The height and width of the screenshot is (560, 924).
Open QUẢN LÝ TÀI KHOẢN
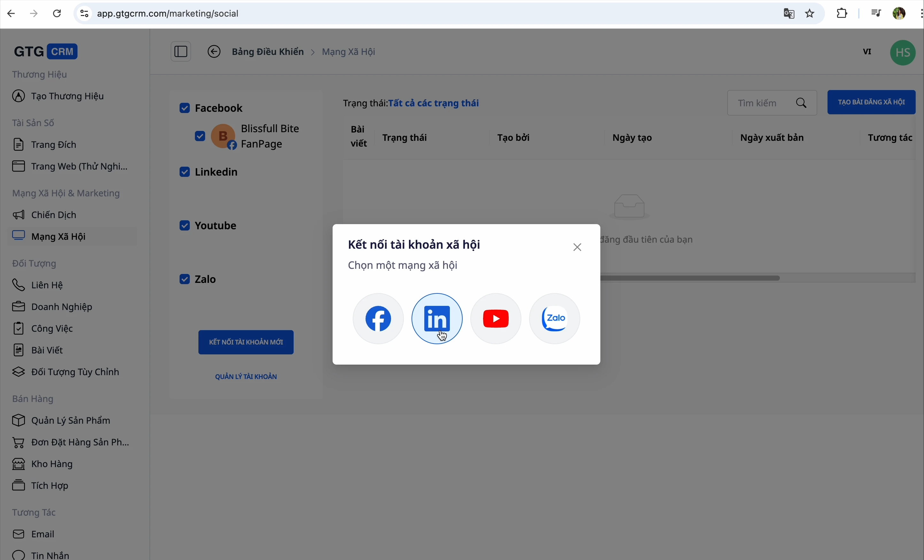pos(246,376)
